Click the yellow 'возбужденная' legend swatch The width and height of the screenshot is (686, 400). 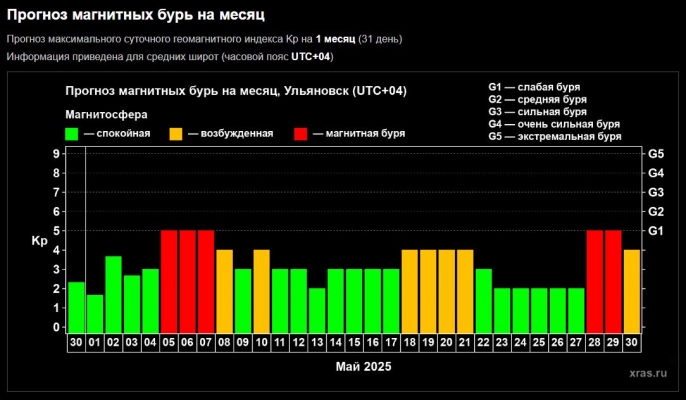pos(176,134)
